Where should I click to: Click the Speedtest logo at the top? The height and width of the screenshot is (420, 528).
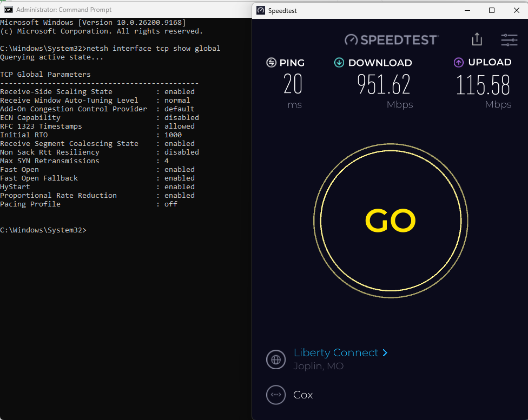point(392,39)
